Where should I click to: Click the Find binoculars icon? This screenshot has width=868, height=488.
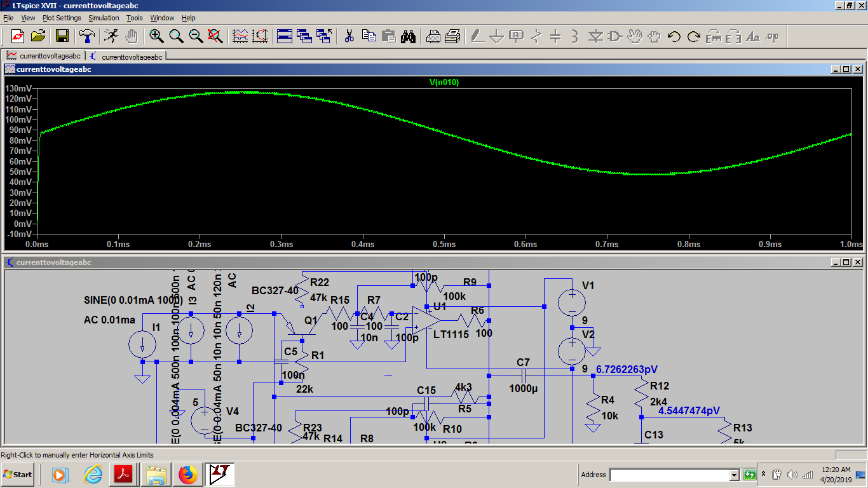(408, 36)
